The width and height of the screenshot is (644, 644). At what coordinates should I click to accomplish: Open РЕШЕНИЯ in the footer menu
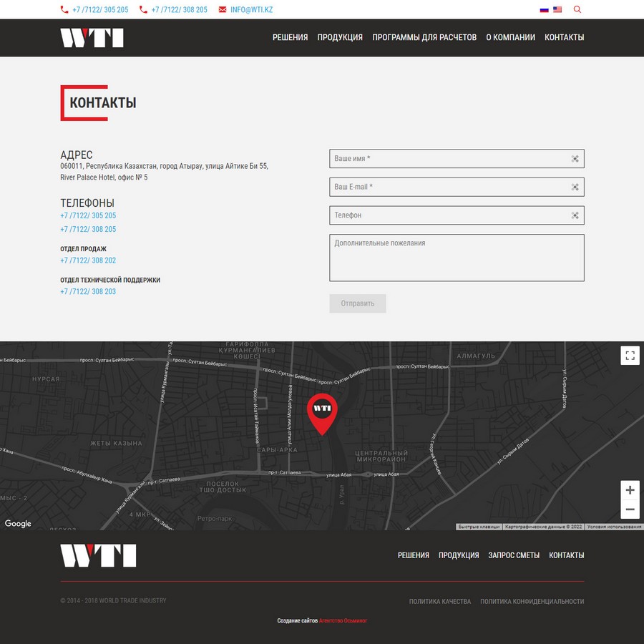[x=413, y=555]
